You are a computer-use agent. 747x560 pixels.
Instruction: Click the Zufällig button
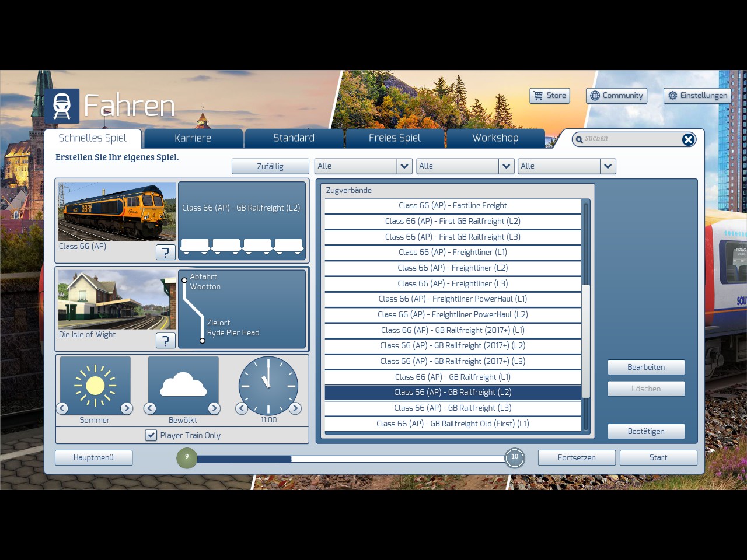click(x=270, y=166)
